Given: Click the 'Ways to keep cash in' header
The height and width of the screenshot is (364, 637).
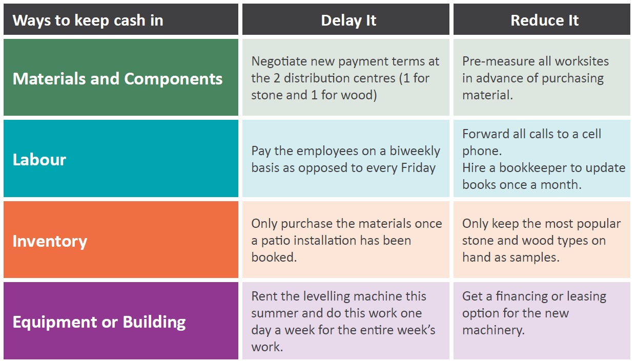Looking at the screenshot, I should click(121, 19).
